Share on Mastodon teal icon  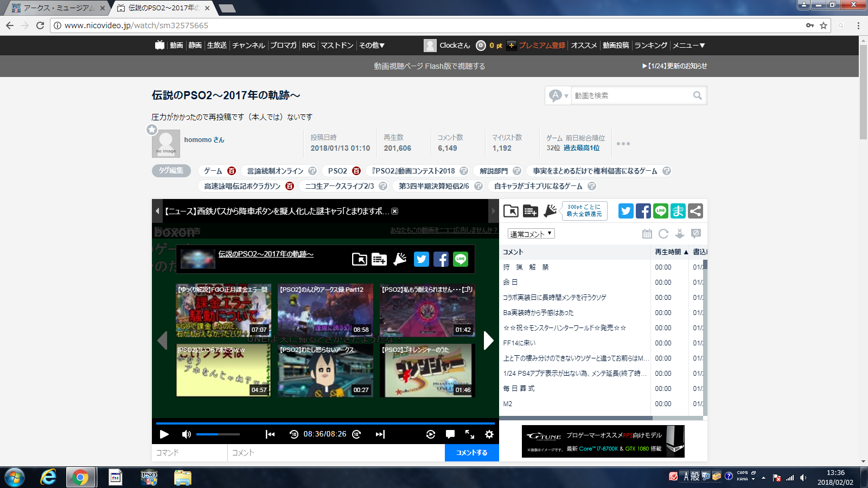coord(678,211)
